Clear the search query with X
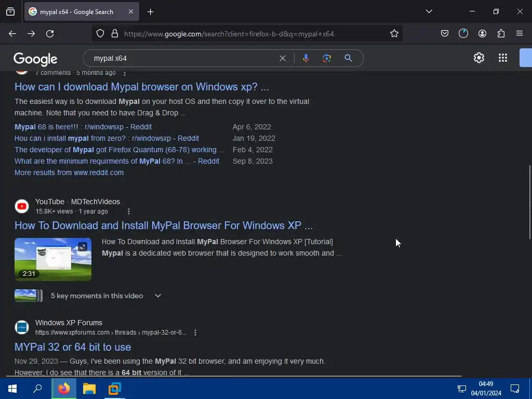Image resolution: width=532 pixels, height=399 pixels. pyautogui.click(x=282, y=58)
